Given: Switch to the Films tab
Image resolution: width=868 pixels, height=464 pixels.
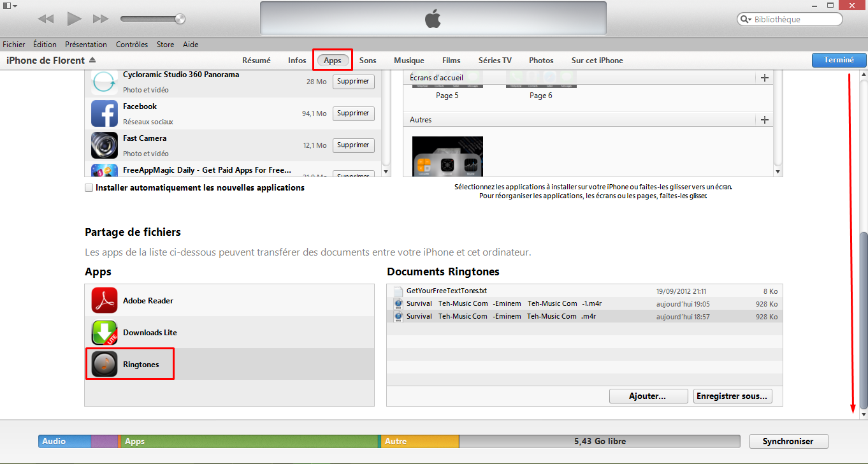Looking at the screenshot, I should (451, 61).
